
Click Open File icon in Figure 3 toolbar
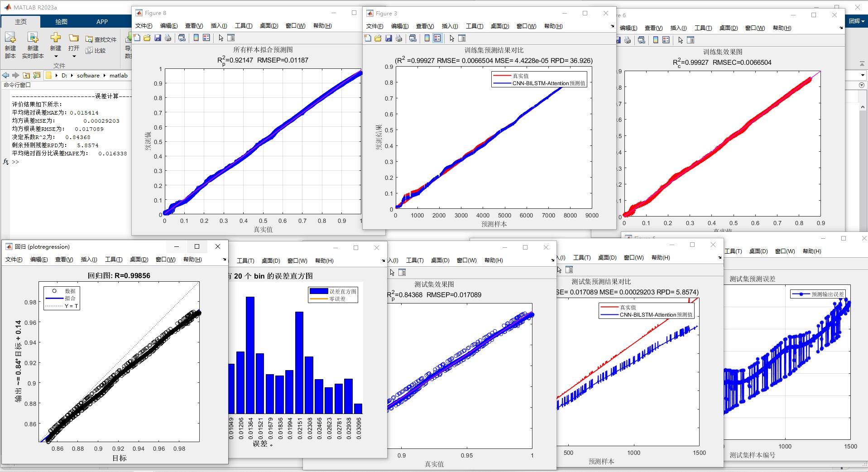click(x=378, y=38)
